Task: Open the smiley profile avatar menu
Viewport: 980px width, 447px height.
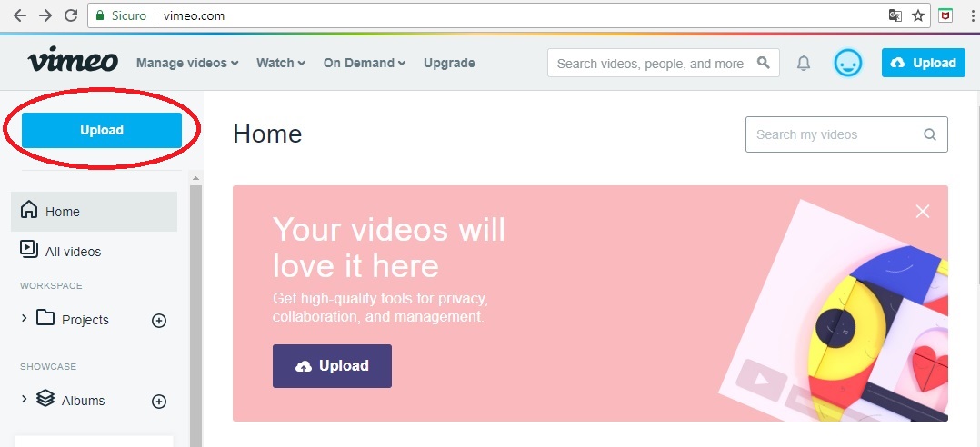Action: [x=847, y=63]
